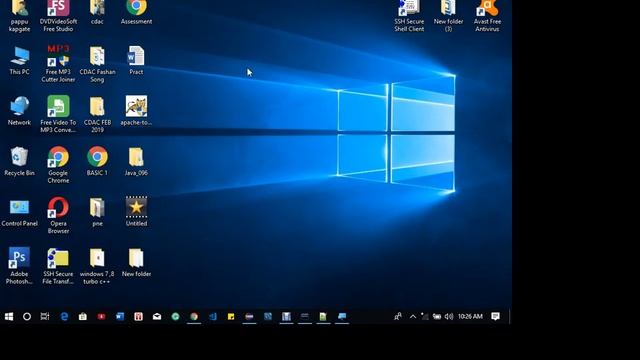Open Microsoft Store from the taskbar
The image size is (640, 360).
pos(83,316)
